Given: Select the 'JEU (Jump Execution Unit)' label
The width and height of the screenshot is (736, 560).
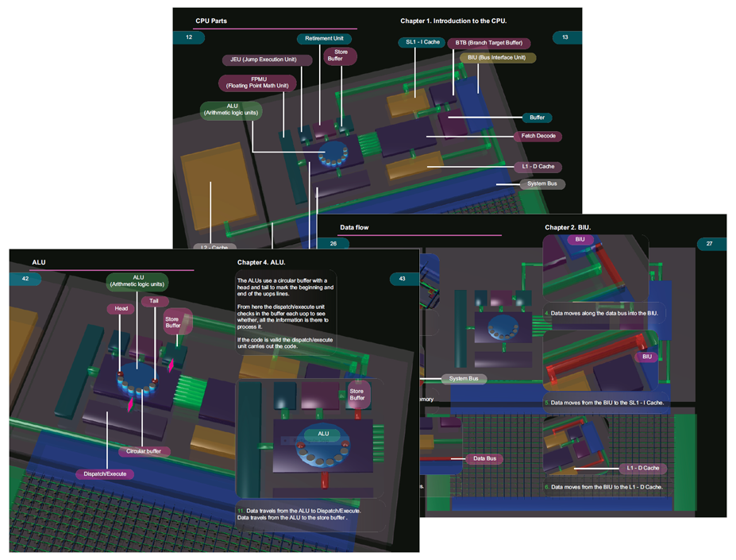Looking at the screenshot, I should click(267, 60).
